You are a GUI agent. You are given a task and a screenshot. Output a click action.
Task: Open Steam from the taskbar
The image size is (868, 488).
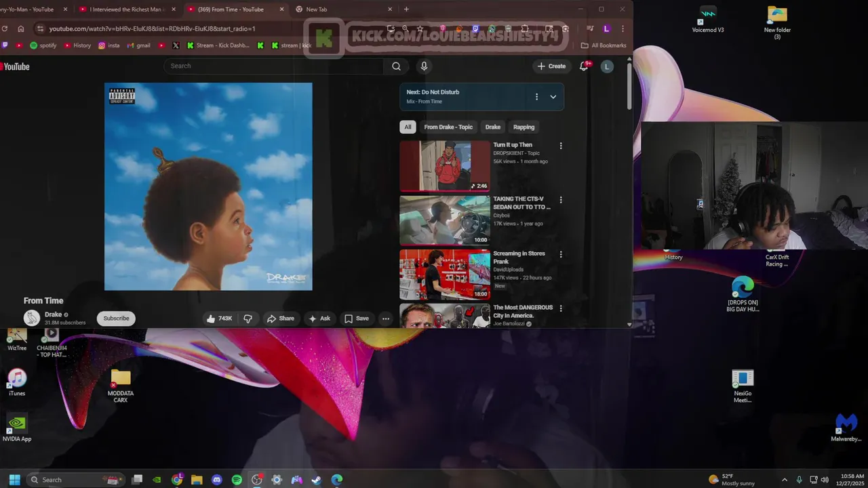(317, 480)
